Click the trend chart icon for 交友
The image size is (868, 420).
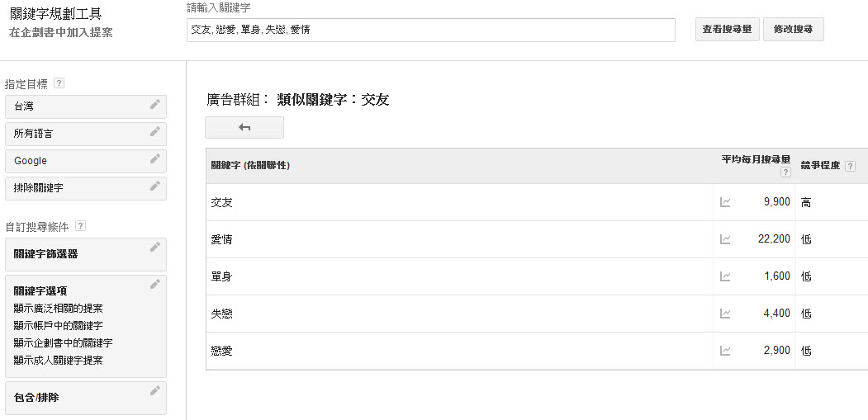click(x=724, y=202)
